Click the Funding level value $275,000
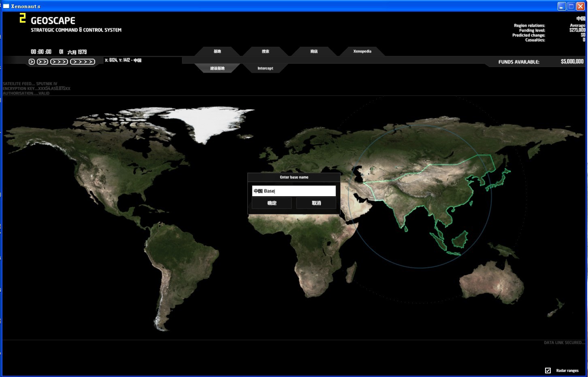This screenshot has width=588, height=377. 577,30
